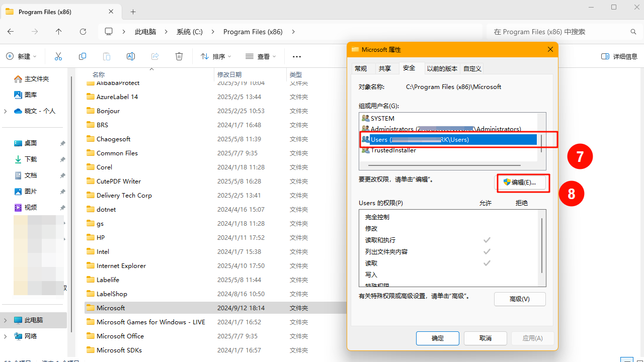Click the group list horizontal scrollbar
The image size is (644, 362).
coord(444,164)
